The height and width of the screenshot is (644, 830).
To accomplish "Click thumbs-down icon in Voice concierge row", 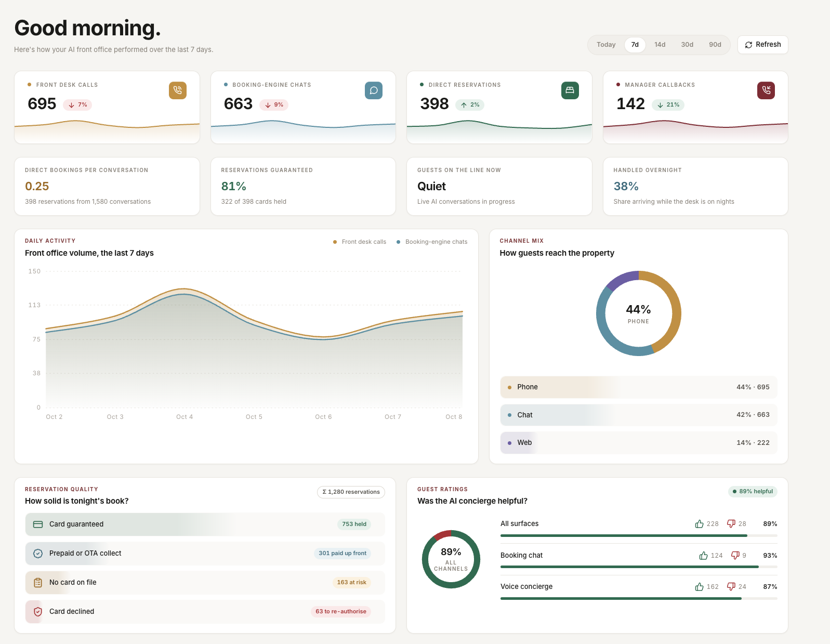I will coord(731,587).
